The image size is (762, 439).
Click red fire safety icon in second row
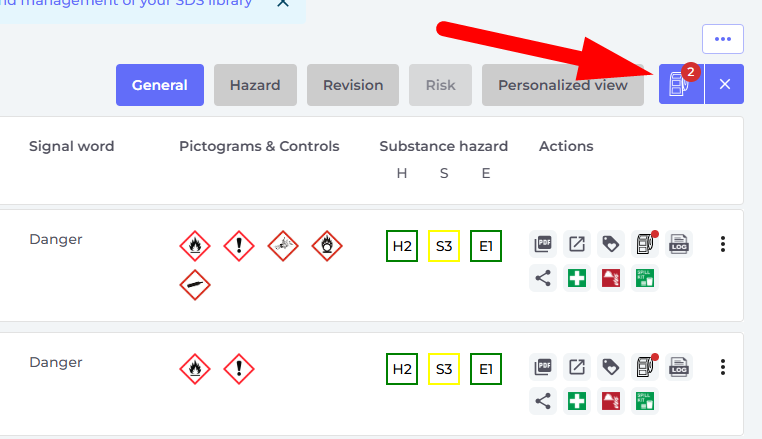pos(611,401)
